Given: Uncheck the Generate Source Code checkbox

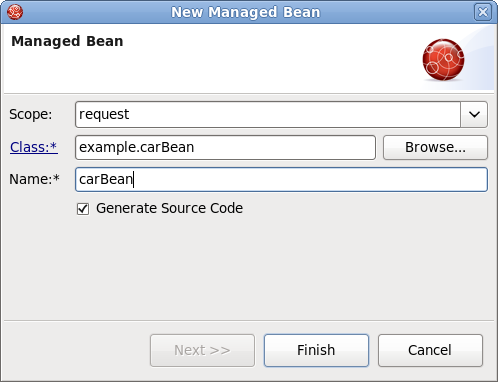Looking at the screenshot, I should (83, 209).
